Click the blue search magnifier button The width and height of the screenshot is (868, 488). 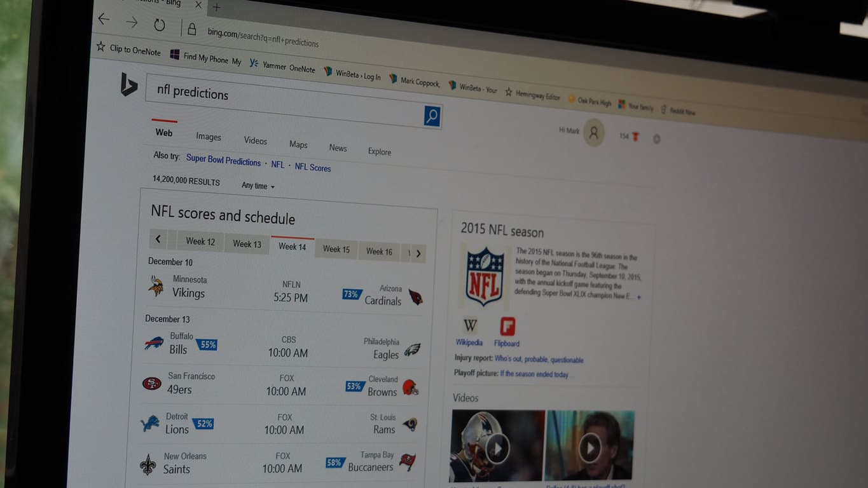pos(432,116)
